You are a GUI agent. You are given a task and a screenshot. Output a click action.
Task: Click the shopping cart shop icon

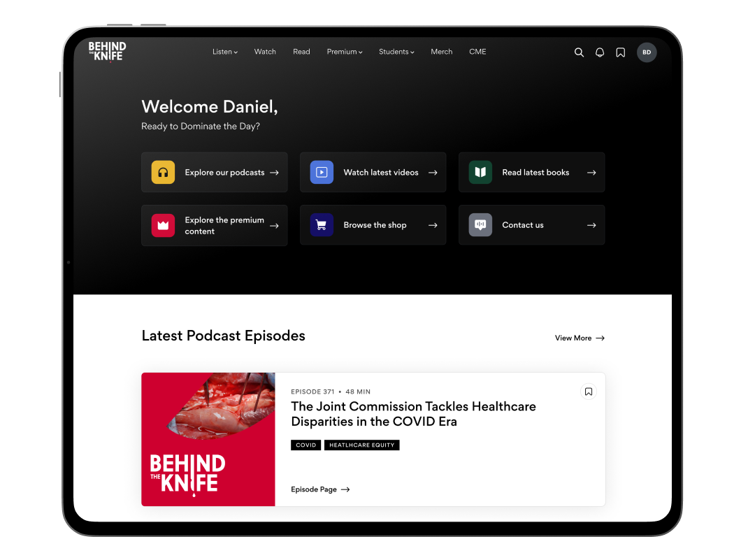pyautogui.click(x=322, y=225)
